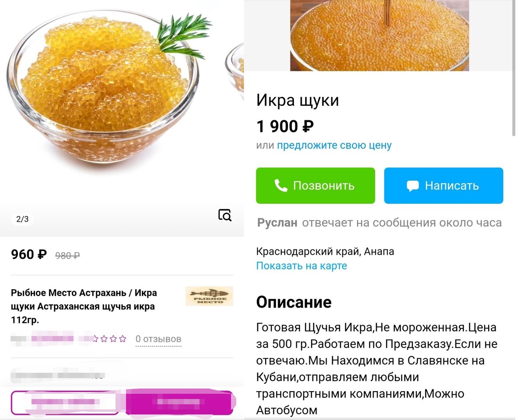Click the right-side vertical scrollbar

click(x=514, y=68)
